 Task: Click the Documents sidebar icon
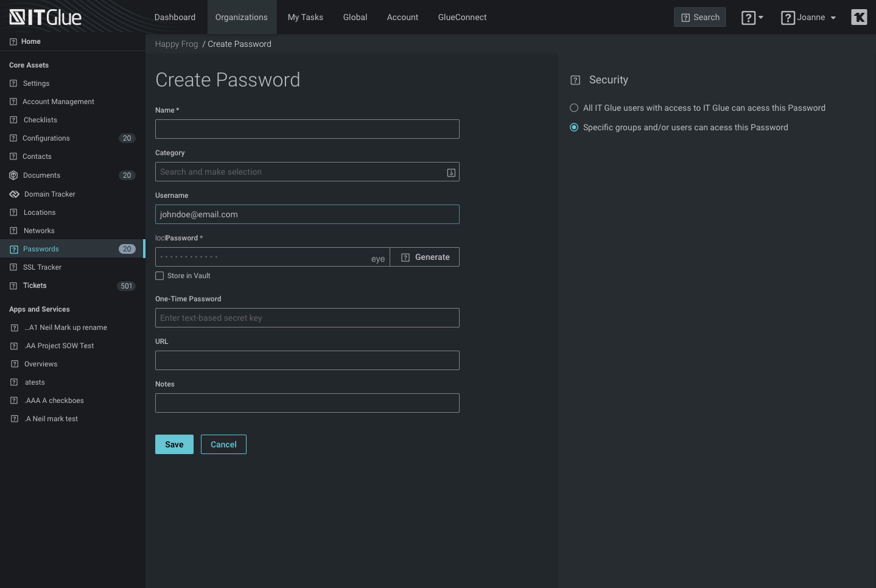point(13,175)
